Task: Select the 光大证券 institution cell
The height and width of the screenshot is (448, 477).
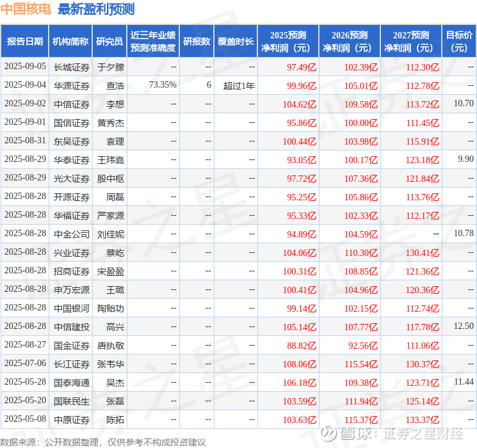Action: 72,179
